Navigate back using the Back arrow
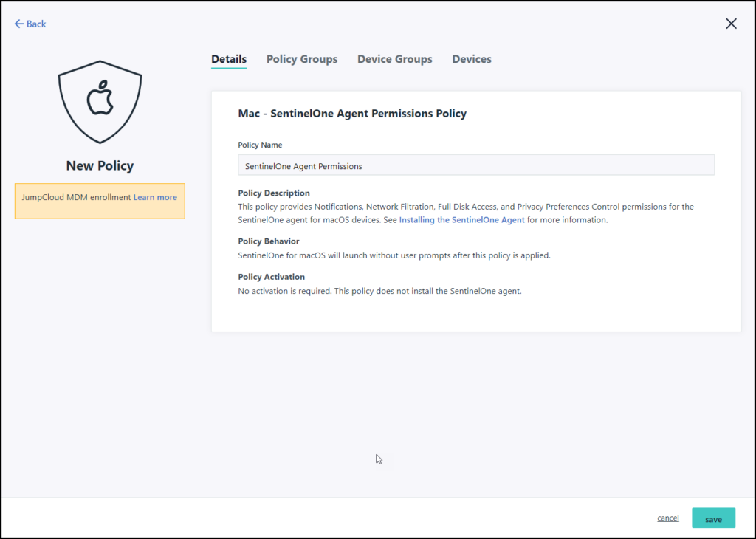This screenshot has height=539, width=756. pyautogui.click(x=30, y=24)
